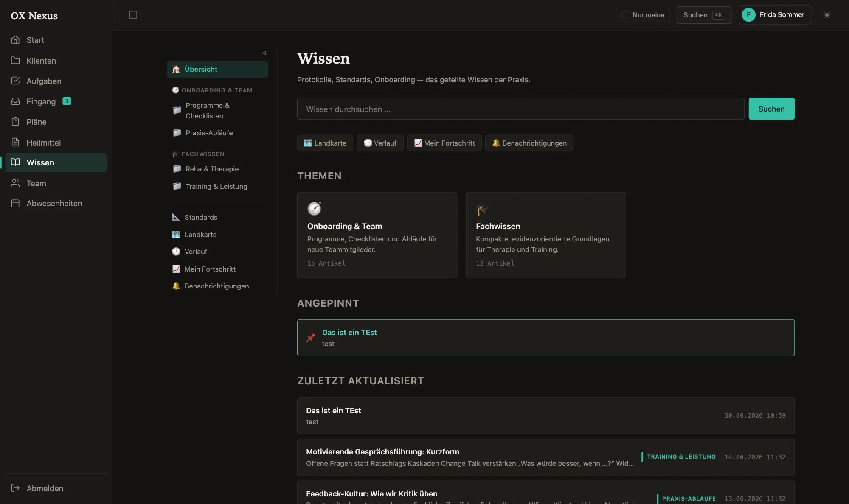This screenshot has height=504, width=849.
Task: Open Pläne in the main navigation
Action: 56,122
